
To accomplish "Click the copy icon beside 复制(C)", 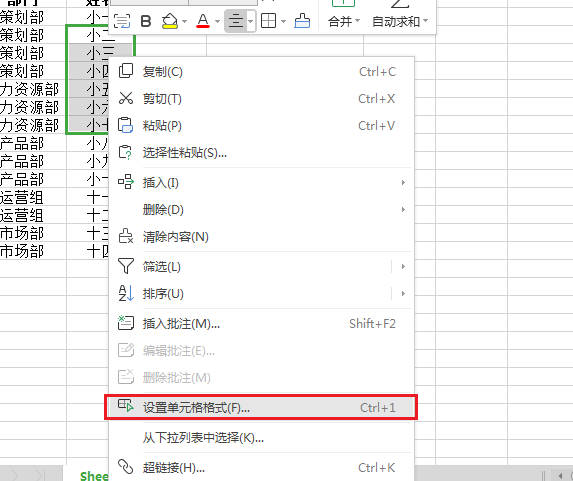I will [x=126, y=71].
